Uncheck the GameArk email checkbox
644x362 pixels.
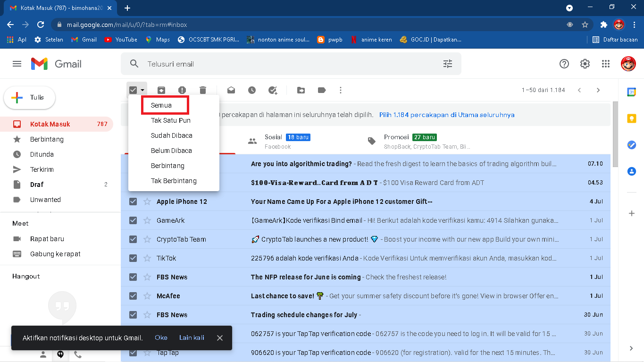pyautogui.click(x=133, y=220)
